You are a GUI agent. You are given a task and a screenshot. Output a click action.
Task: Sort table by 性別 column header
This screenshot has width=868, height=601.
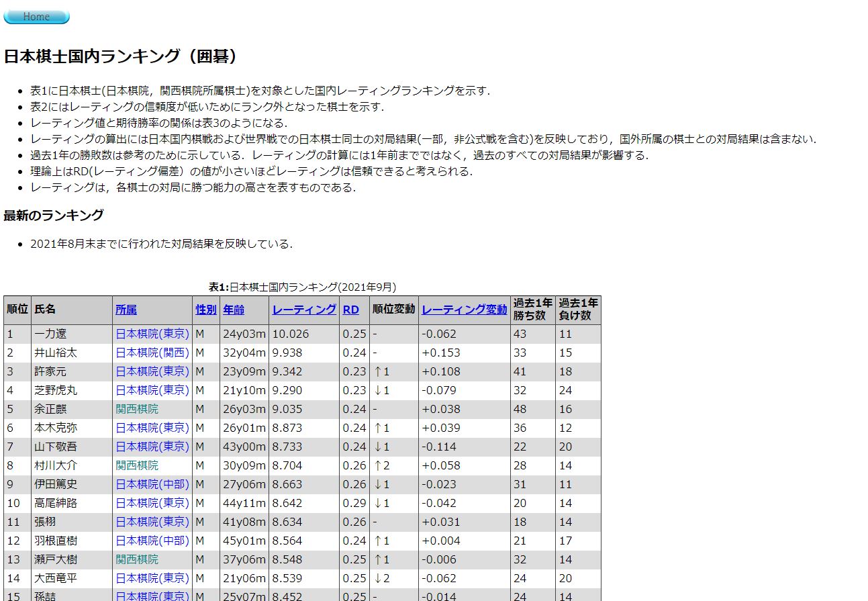(x=205, y=310)
